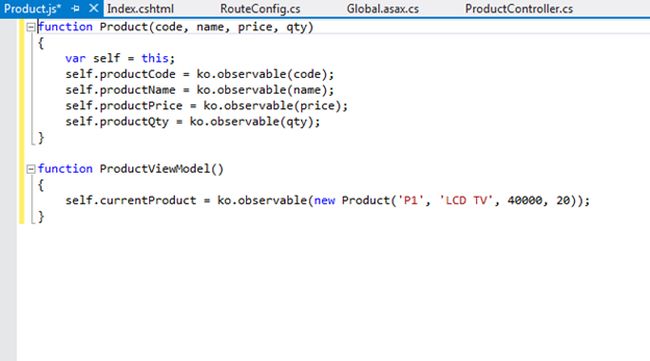Screen dimensions: 650x361
Task: Click the 'P1' string literal
Action: (410, 201)
